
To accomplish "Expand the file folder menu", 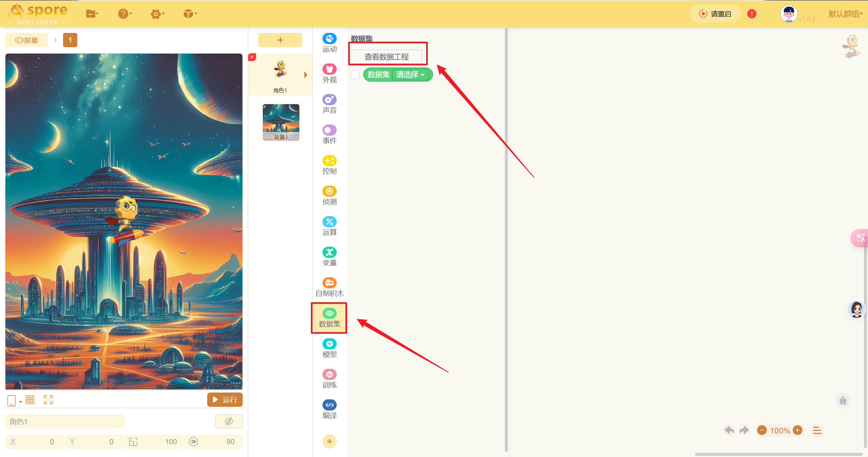I will 92,14.
